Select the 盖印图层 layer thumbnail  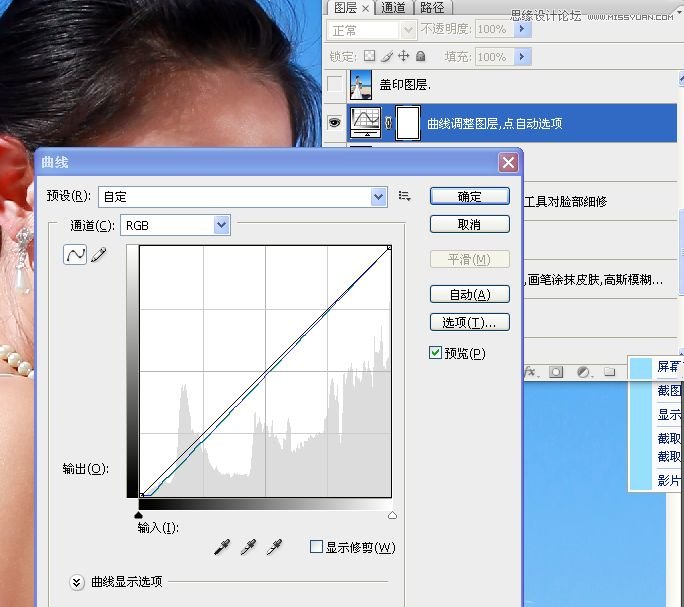click(361, 85)
